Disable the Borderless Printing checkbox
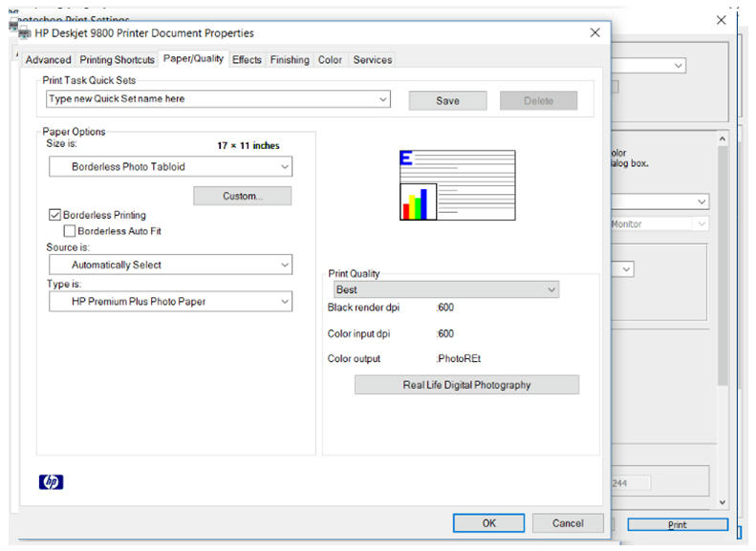The height and width of the screenshot is (551, 756). [55, 215]
